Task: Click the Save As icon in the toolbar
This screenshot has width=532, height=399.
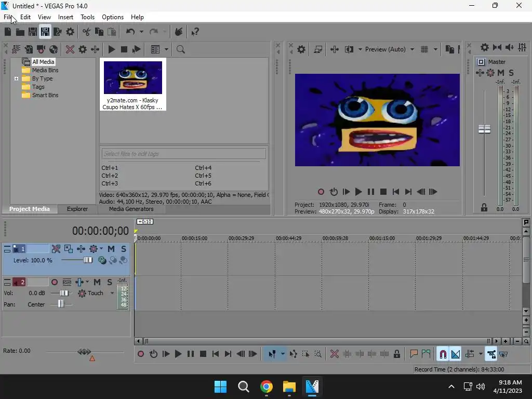Action: click(x=45, y=32)
